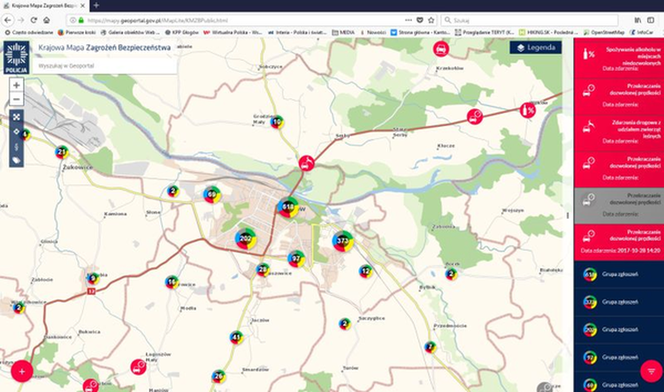Screen dimensions: 664x392
Task: Open the browser library icon
Action: (x=638, y=20)
